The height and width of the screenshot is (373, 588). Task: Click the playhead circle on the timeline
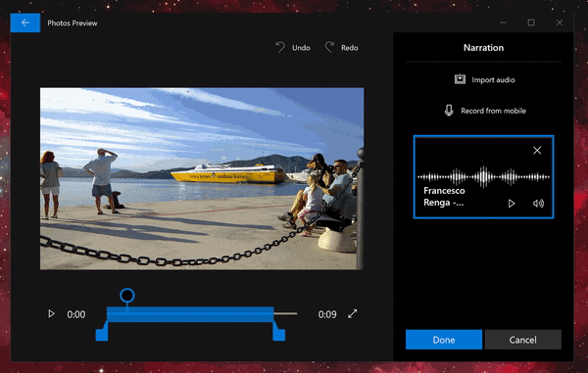pos(127,296)
